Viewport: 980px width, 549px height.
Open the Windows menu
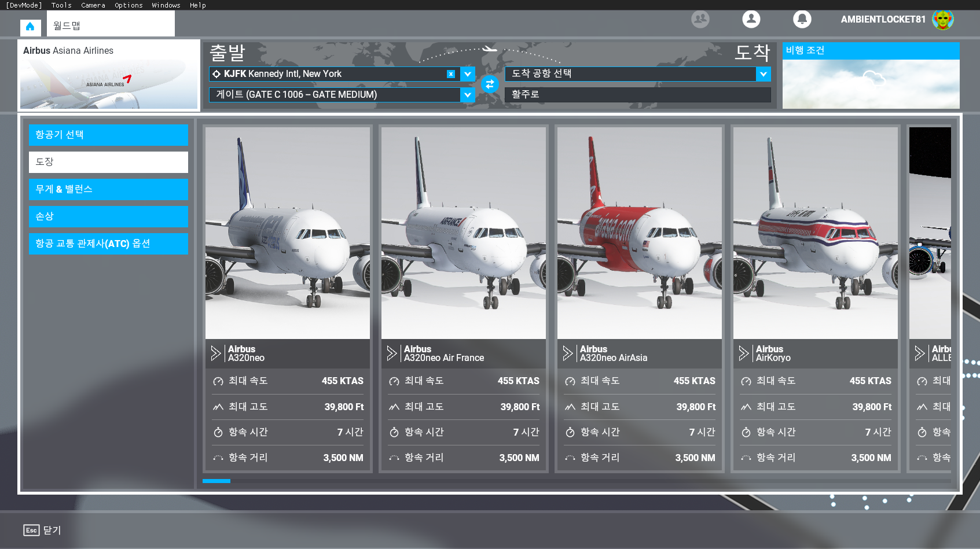166,5
